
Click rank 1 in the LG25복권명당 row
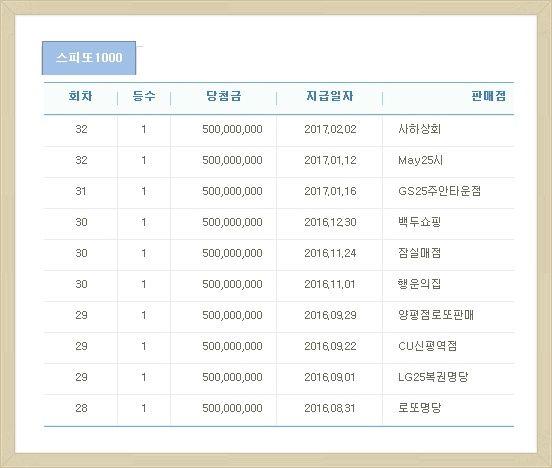coord(144,377)
